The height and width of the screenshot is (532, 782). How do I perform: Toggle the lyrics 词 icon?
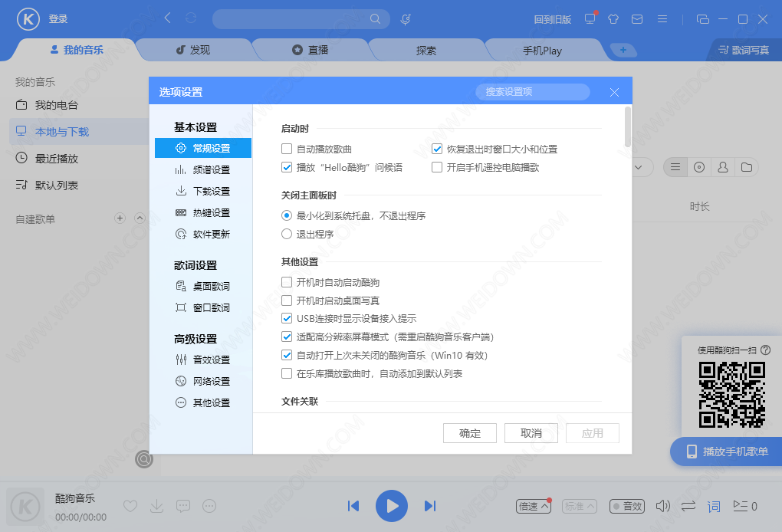pyautogui.click(x=714, y=507)
